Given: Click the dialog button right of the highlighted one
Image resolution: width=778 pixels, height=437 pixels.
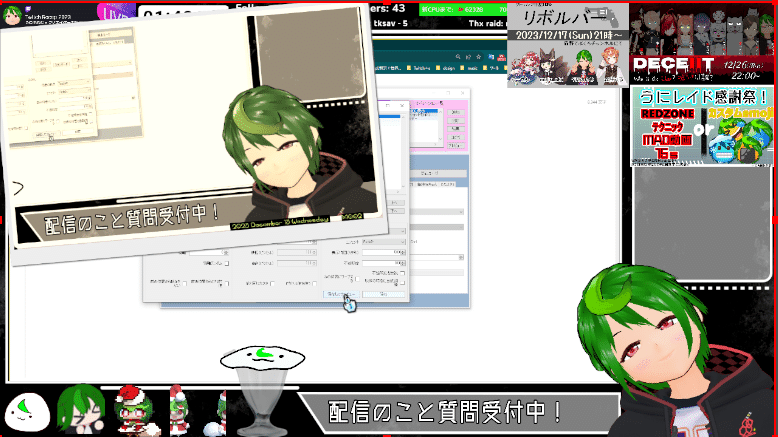Looking at the screenshot, I should coord(384,294).
